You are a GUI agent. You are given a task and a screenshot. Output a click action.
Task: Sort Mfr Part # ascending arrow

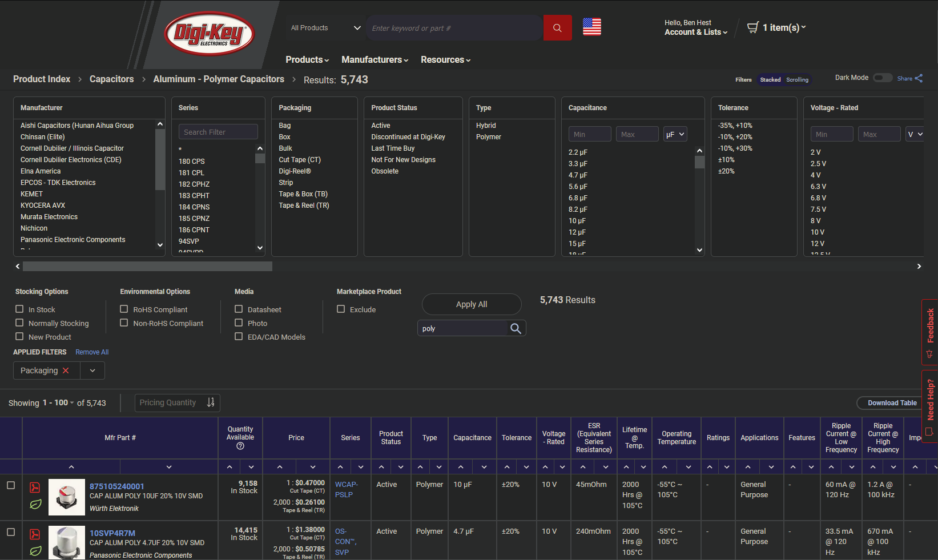pos(71,467)
